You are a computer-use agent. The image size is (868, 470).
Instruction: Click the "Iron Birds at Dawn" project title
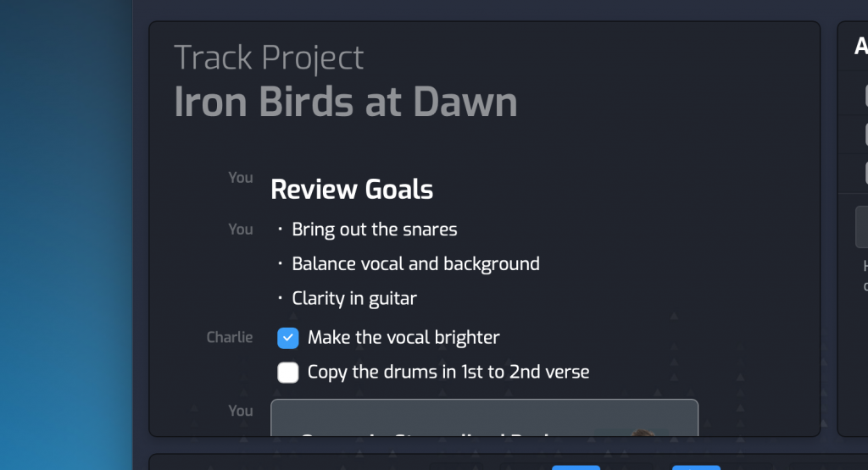[x=345, y=102]
